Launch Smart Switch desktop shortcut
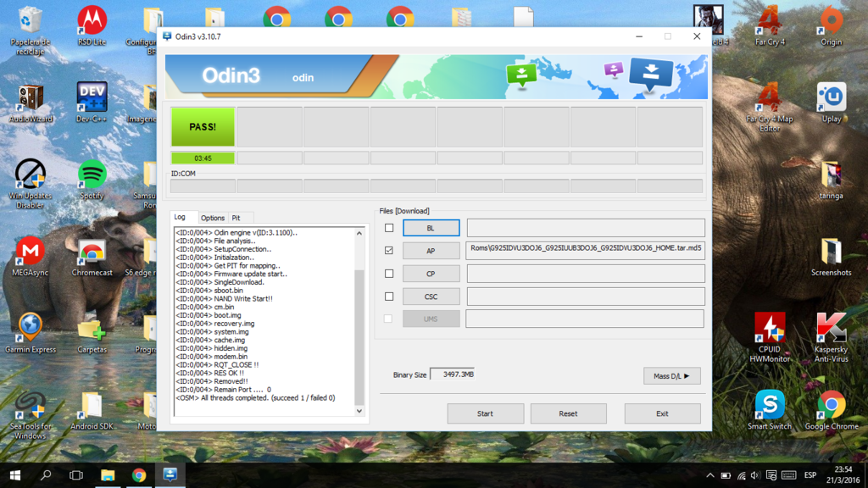The width and height of the screenshot is (868, 488). pos(770,405)
